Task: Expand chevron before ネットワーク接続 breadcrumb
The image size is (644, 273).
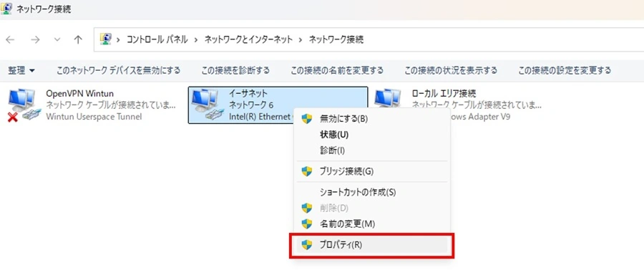Action: tap(301, 40)
